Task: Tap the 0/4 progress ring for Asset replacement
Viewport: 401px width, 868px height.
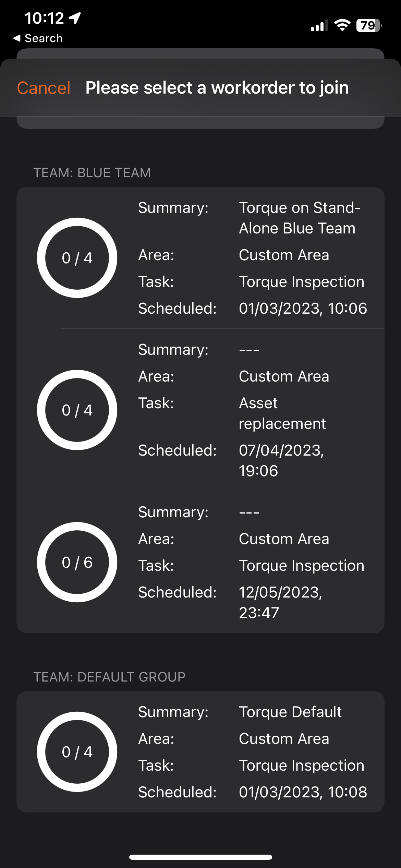Action: [x=77, y=410]
